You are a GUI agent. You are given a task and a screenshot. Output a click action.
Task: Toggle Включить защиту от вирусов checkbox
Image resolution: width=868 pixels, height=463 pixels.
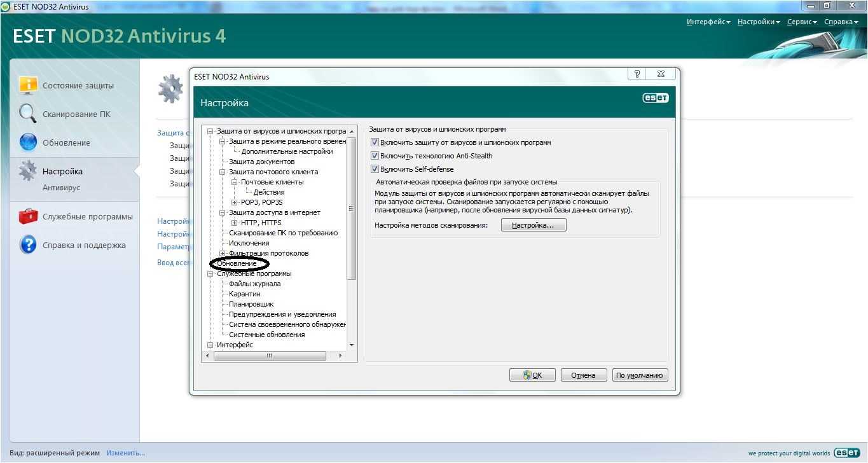(375, 142)
